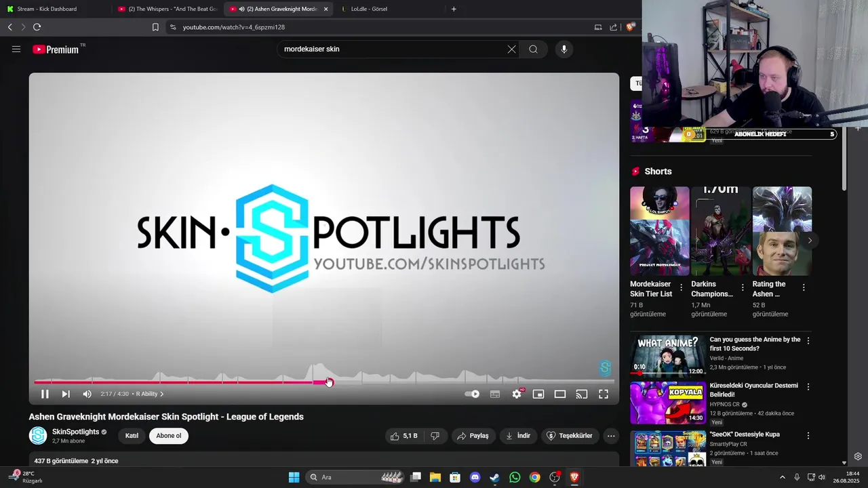
Task: Open video player settings gear
Action: click(517, 394)
